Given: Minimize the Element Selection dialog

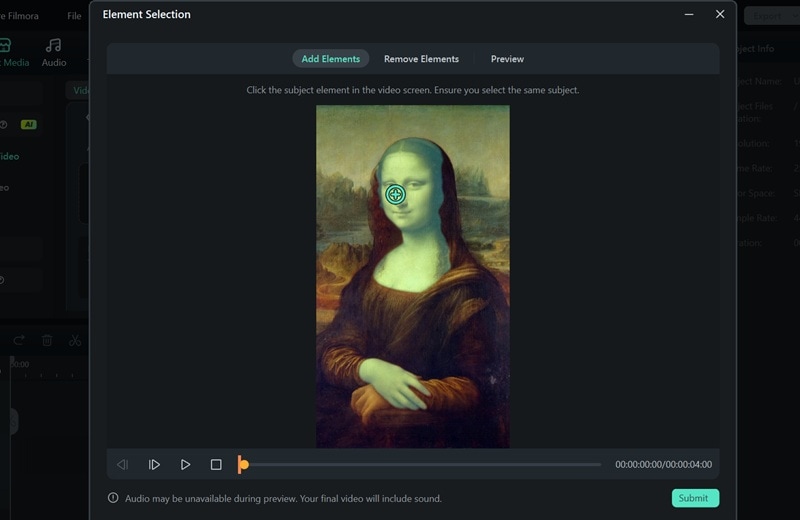Looking at the screenshot, I should pyautogui.click(x=689, y=14).
